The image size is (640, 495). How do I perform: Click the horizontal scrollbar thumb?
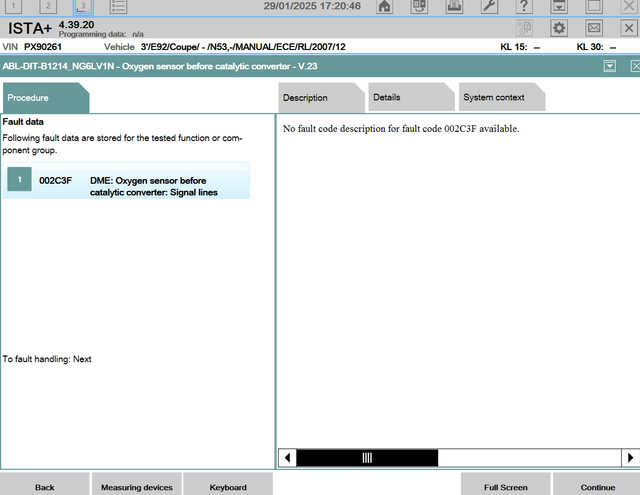pyautogui.click(x=367, y=458)
